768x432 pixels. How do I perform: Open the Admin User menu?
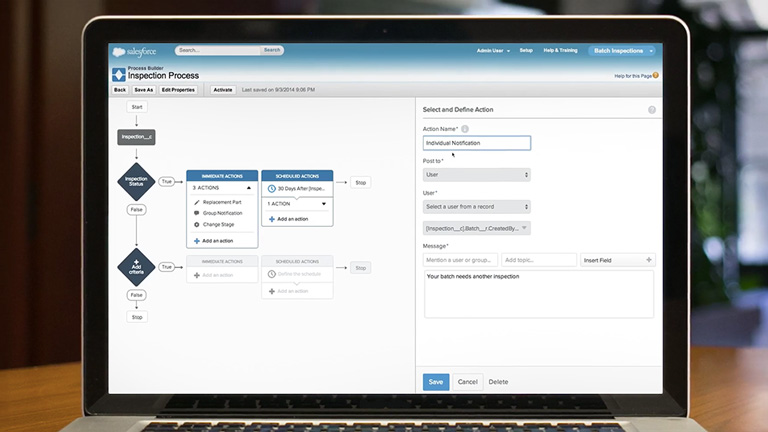pyautogui.click(x=491, y=50)
